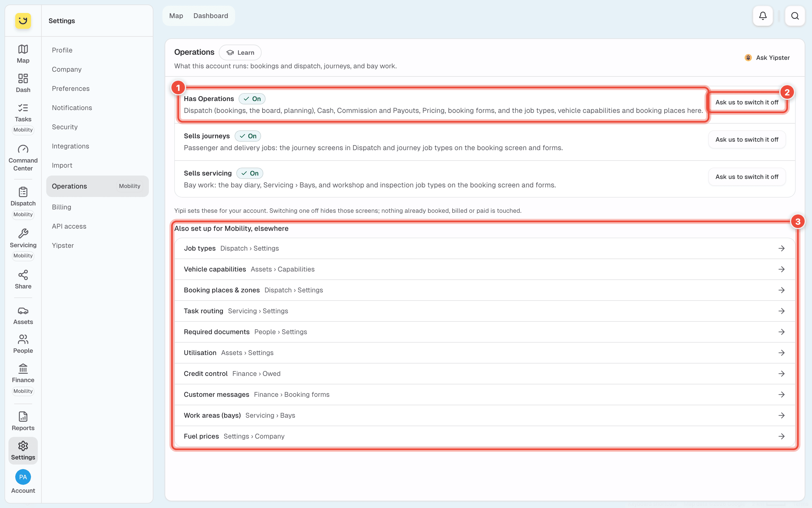Open the Dash sidebar icon
This screenshot has width=812, height=508.
pyautogui.click(x=23, y=83)
